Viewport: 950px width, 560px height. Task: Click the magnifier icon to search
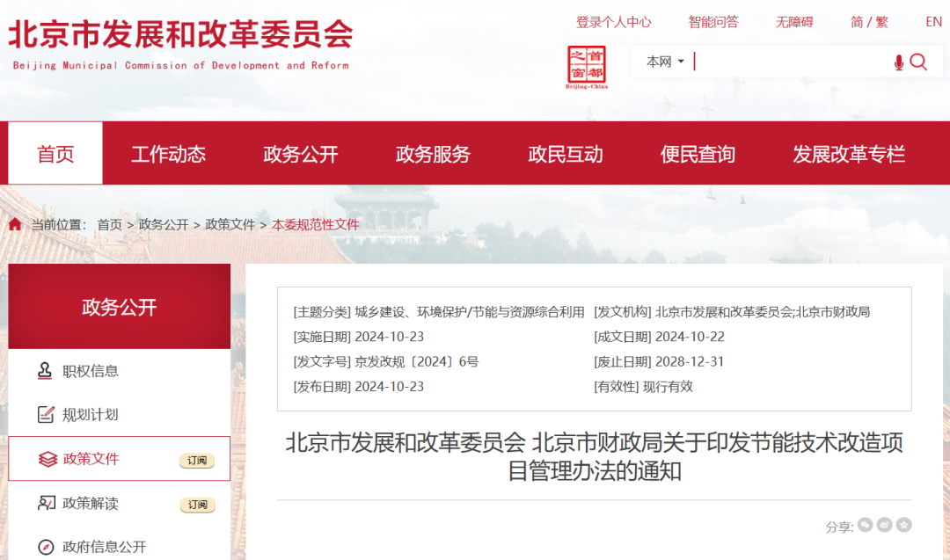(x=920, y=62)
